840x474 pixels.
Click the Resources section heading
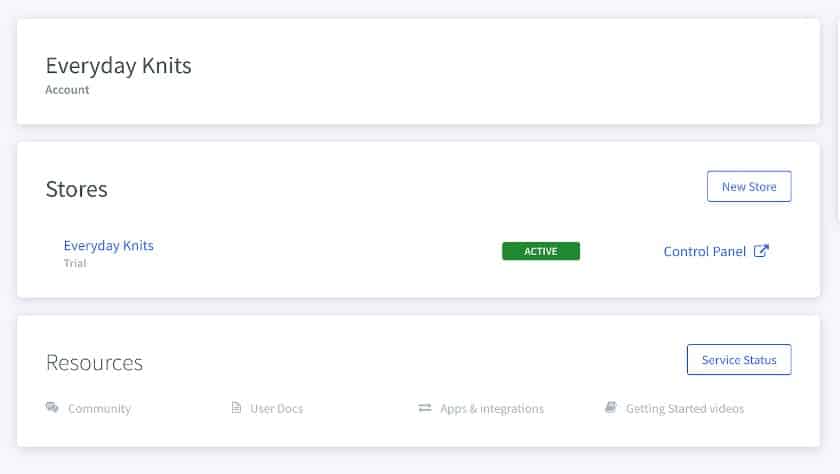tap(94, 363)
